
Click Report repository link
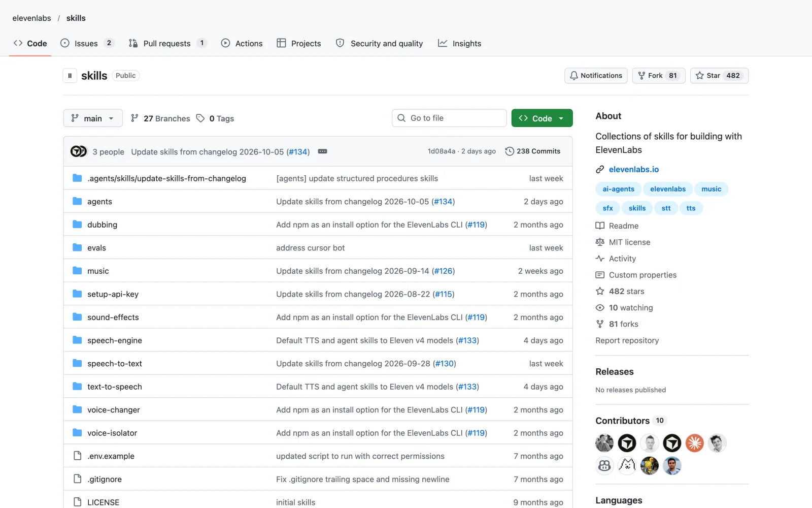(x=627, y=340)
